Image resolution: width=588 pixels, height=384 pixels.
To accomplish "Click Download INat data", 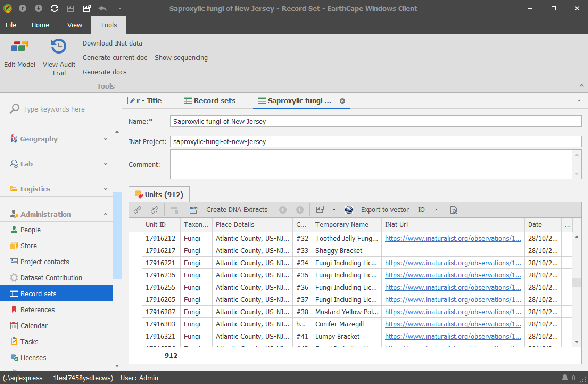I will pos(113,43).
